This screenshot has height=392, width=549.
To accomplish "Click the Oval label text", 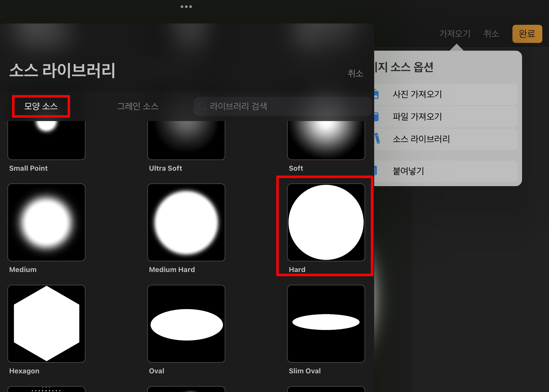I will click(156, 371).
